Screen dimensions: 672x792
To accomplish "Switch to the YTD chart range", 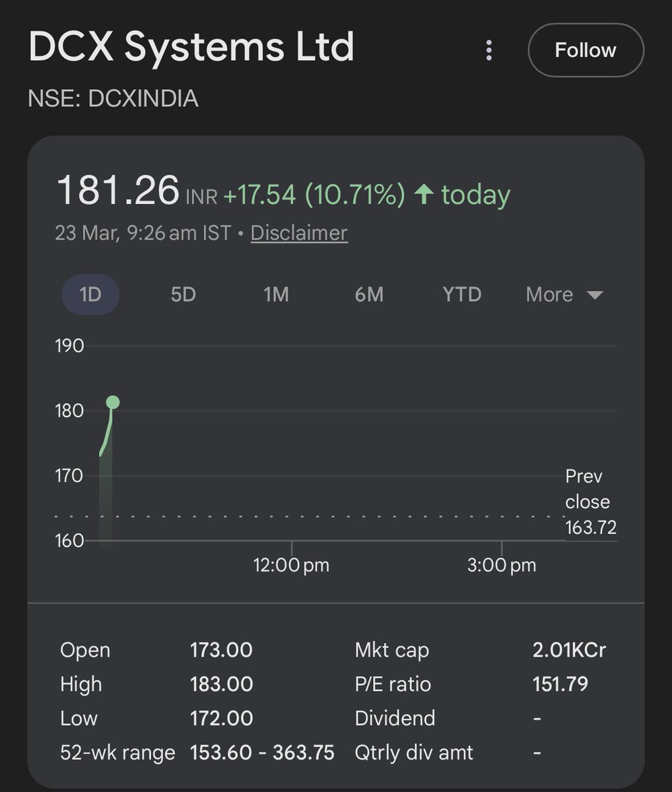I will [x=461, y=294].
